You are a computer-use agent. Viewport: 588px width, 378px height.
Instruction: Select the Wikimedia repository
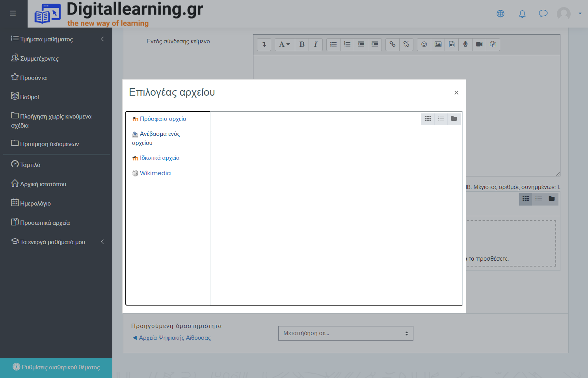(152, 173)
